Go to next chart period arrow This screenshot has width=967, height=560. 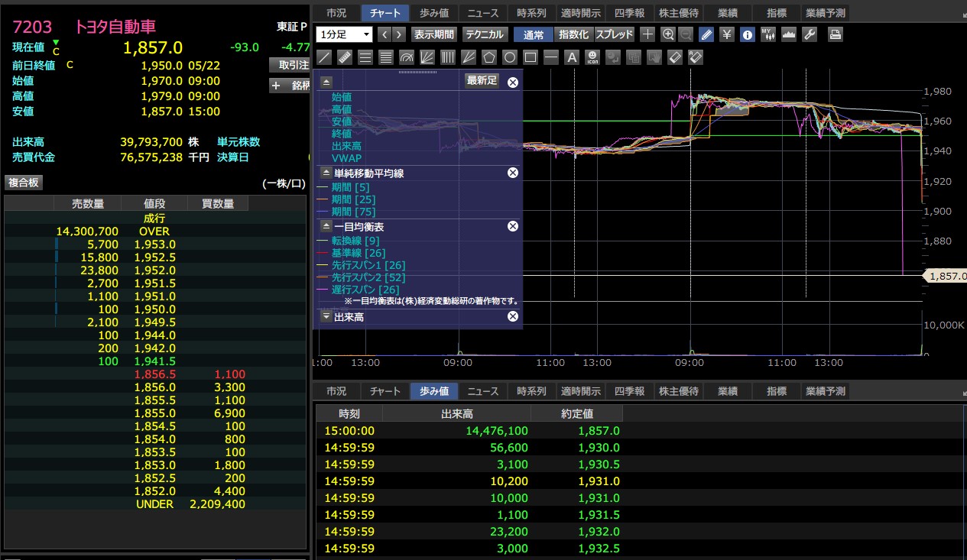coord(400,34)
